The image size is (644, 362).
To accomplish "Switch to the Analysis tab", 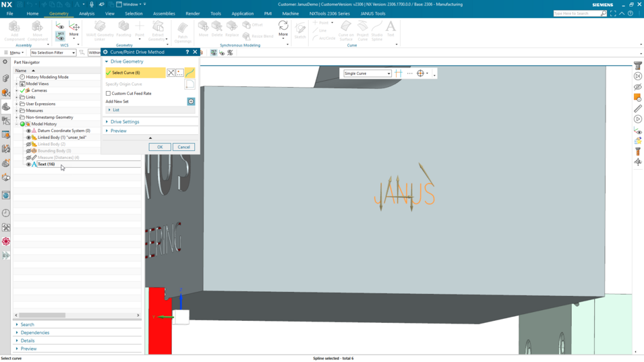I will 87,13.
